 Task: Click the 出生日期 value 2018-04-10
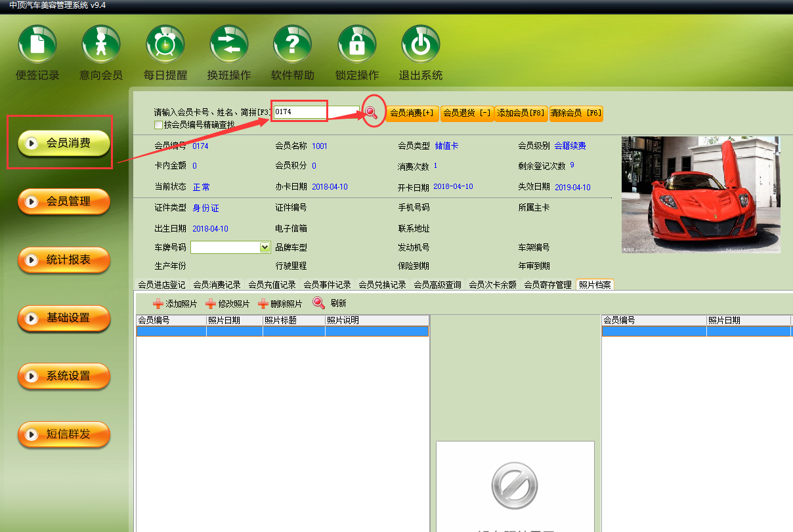point(210,229)
